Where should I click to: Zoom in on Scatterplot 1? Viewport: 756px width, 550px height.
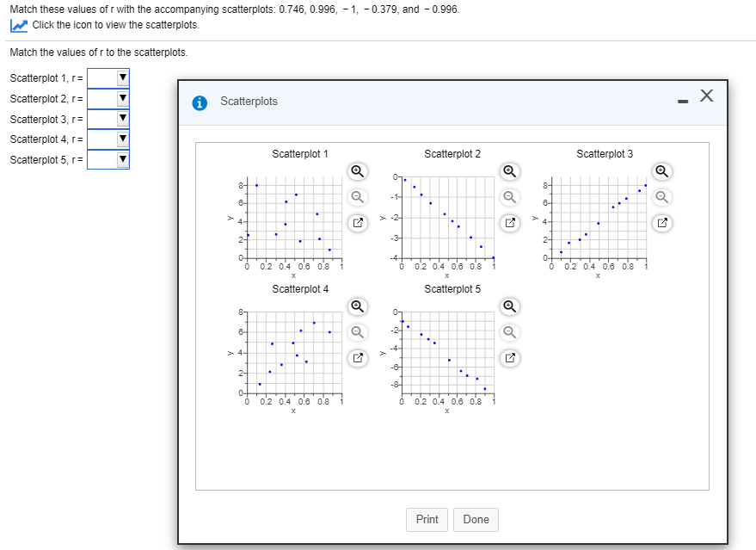pos(357,171)
